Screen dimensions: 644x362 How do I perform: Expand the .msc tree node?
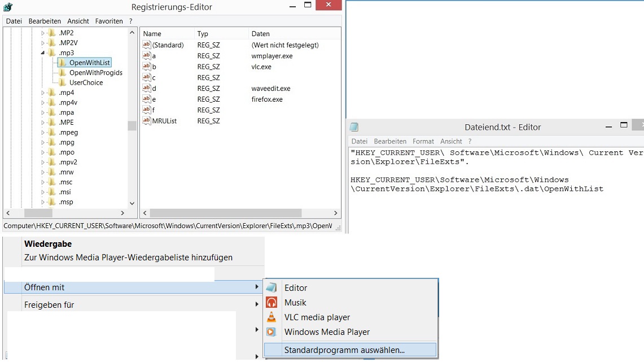[x=43, y=182]
